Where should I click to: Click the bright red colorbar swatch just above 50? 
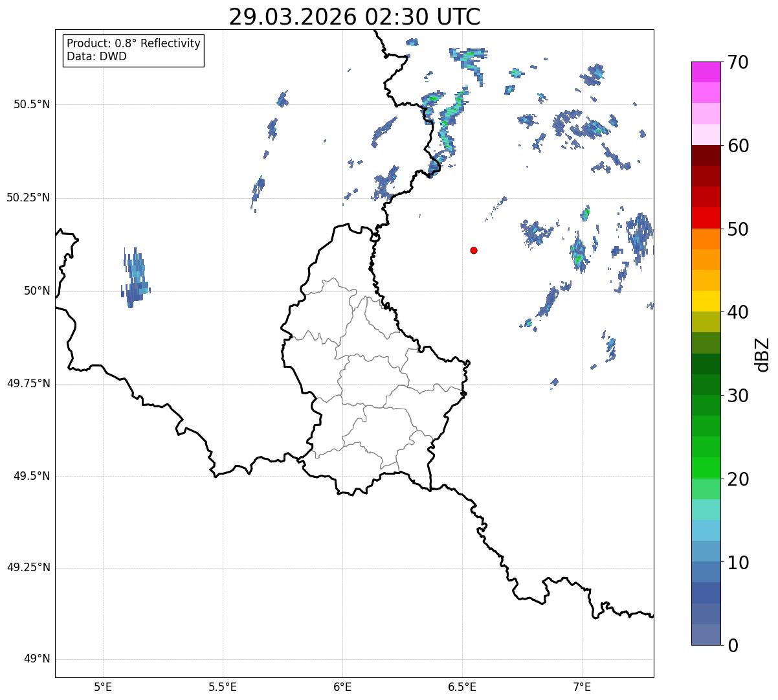pos(706,218)
